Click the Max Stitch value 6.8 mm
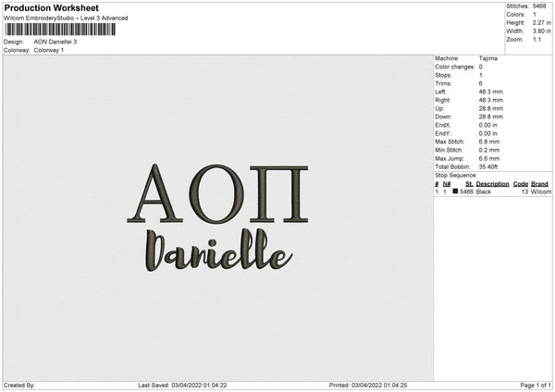Image resolution: width=555 pixels, height=392 pixels. click(x=489, y=141)
